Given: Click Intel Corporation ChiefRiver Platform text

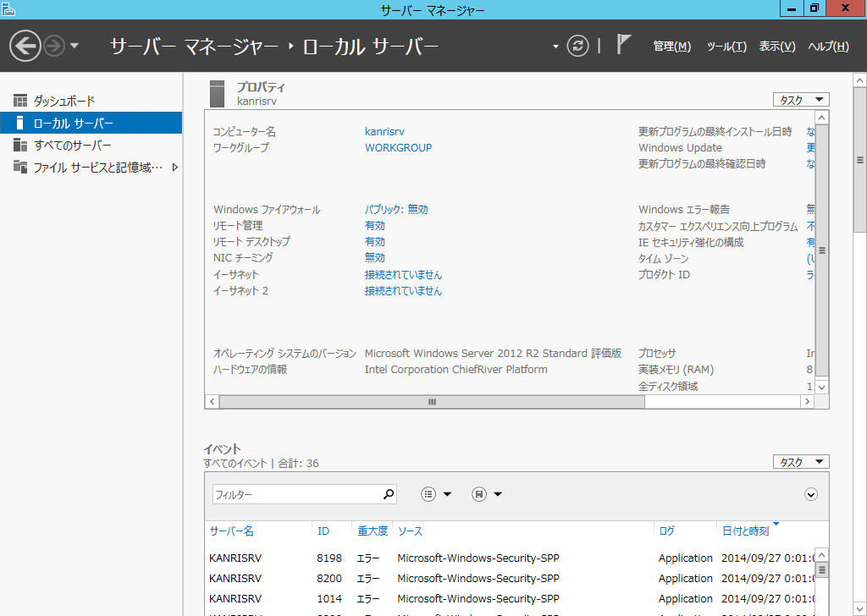Looking at the screenshot, I should [x=456, y=369].
